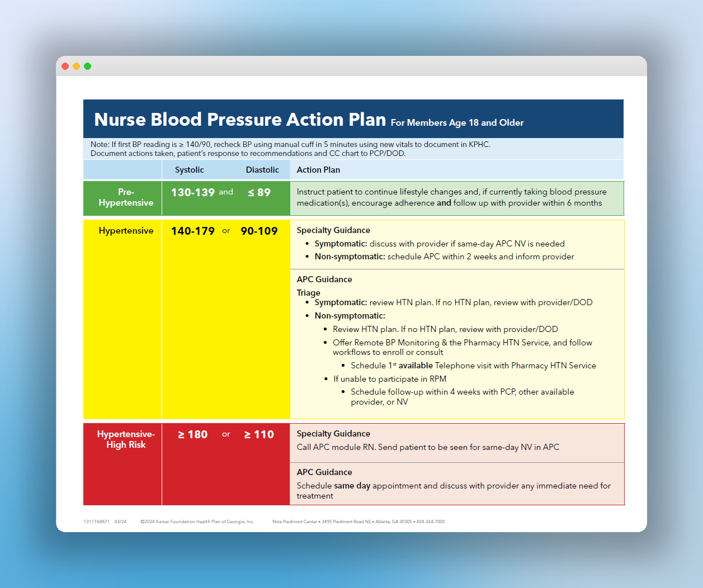Click 'Call APC module RN' instruction
Image resolution: width=703 pixels, height=588 pixels.
click(428, 447)
